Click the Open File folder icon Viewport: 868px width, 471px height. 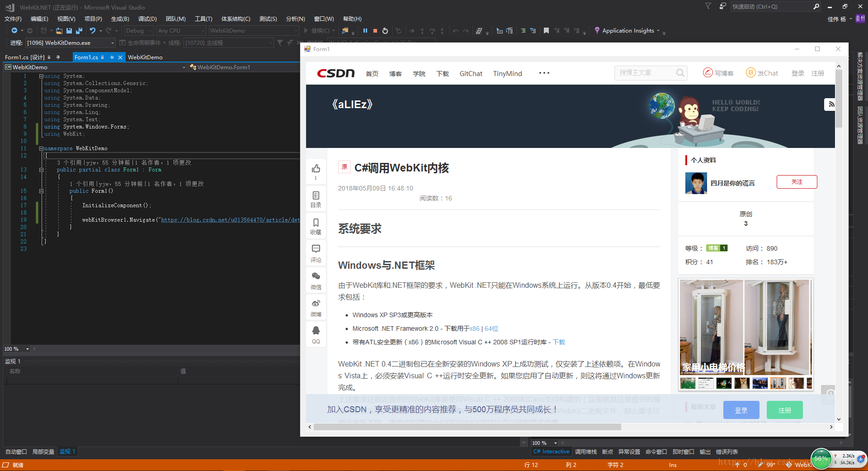click(59, 30)
